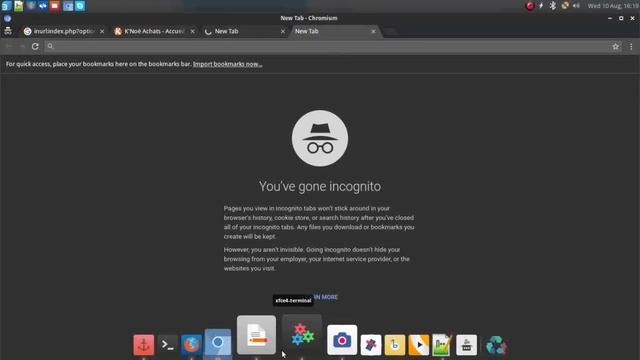This screenshot has width=640, height=360.
Task: Click the blue window menu circle in titlebar
Action: click(7, 18)
